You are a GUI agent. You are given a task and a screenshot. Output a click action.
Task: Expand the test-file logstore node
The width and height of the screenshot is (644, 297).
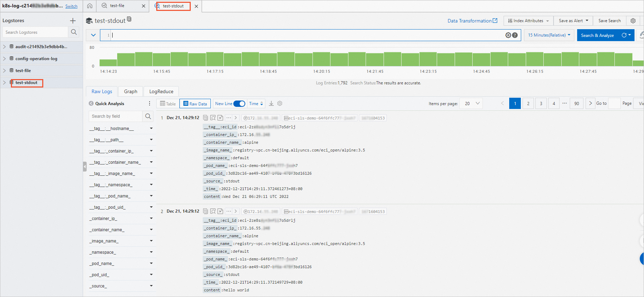pos(5,71)
